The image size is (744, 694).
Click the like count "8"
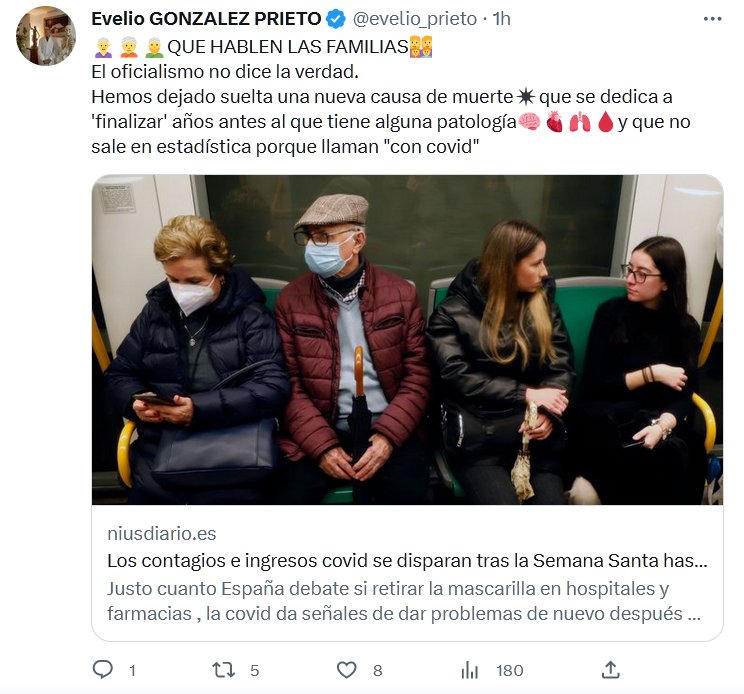coord(377,670)
